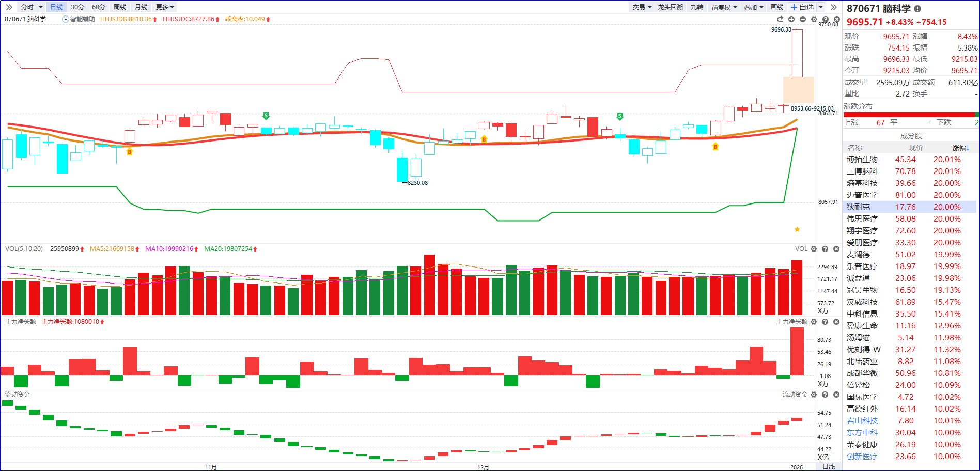The image size is (980, 471).
Task: Expand the 自选 watchlist dropdown arrow
Action: coord(821,7)
